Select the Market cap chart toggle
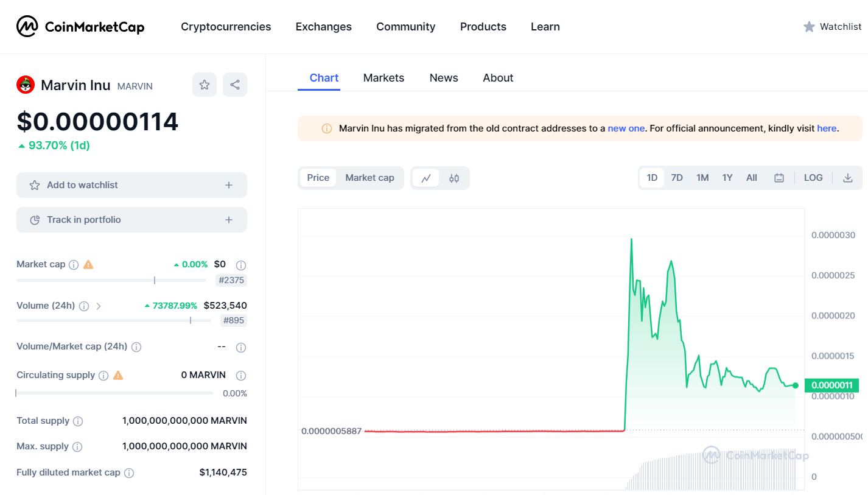The image size is (868, 495). click(369, 178)
